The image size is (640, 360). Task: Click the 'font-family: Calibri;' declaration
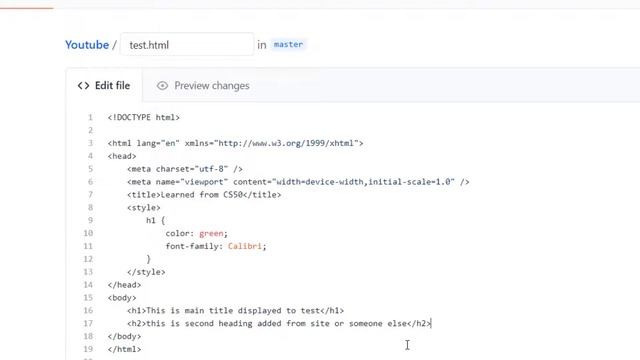pyautogui.click(x=216, y=246)
